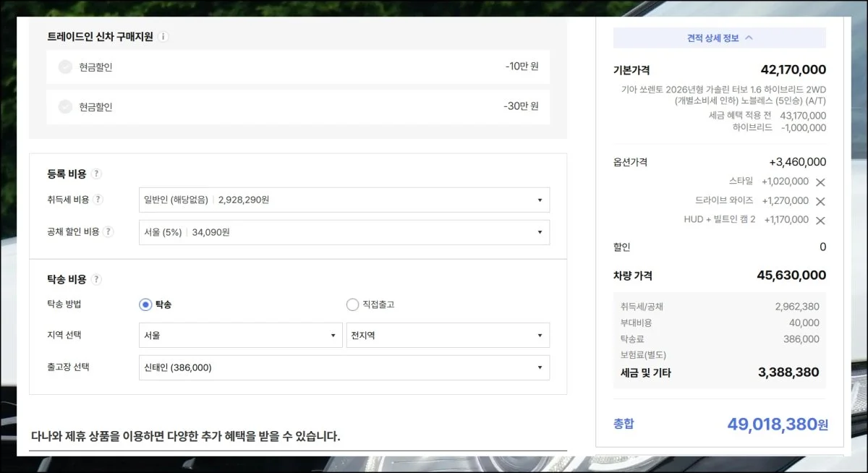This screenshot has height=473, width=868.
Task: Select the 탁송 radio button
Action: 145,305
